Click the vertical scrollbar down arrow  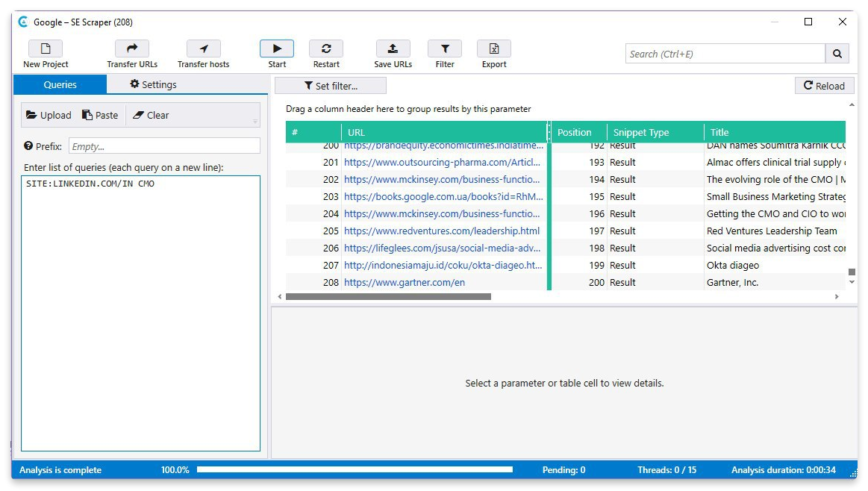[852, 282]
